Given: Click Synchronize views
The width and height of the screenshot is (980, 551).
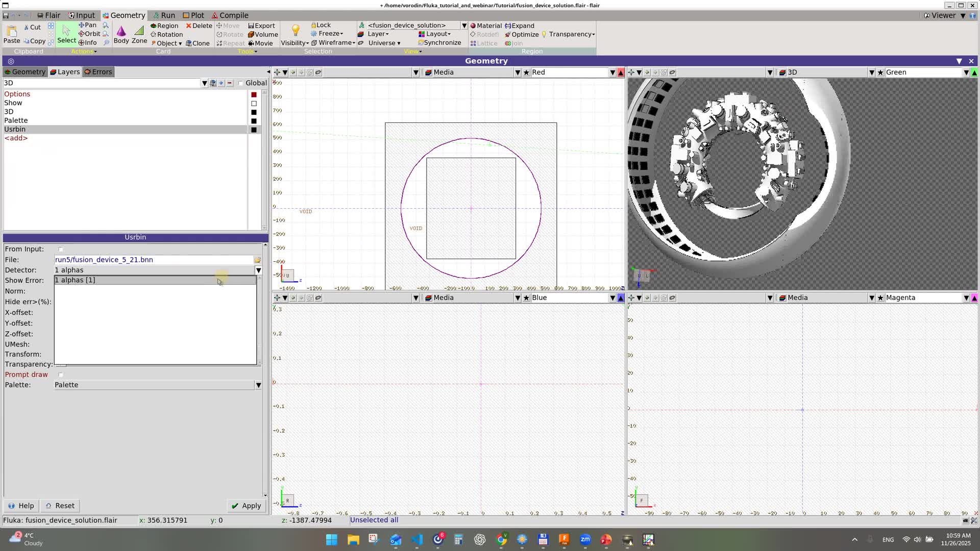Looking at the screenshot, I should click(x=439, y=43).
